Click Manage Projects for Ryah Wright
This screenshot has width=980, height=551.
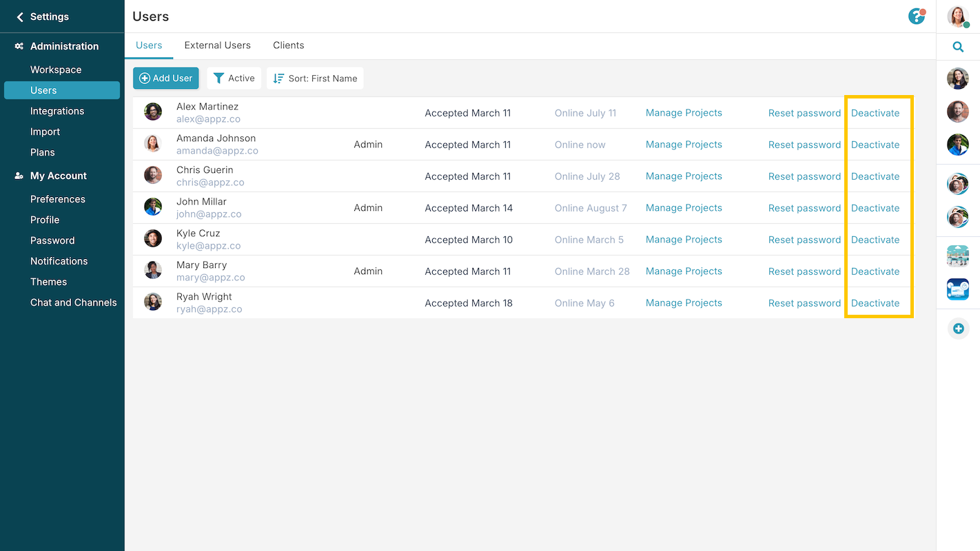684,303
